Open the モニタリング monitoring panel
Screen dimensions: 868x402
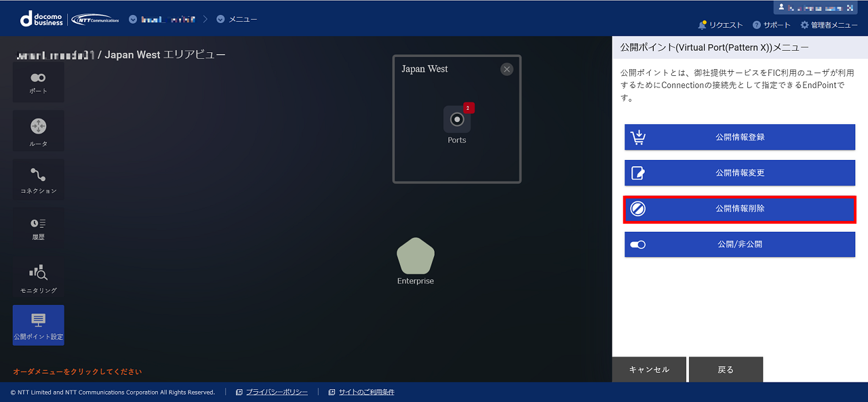pos(39,277)
